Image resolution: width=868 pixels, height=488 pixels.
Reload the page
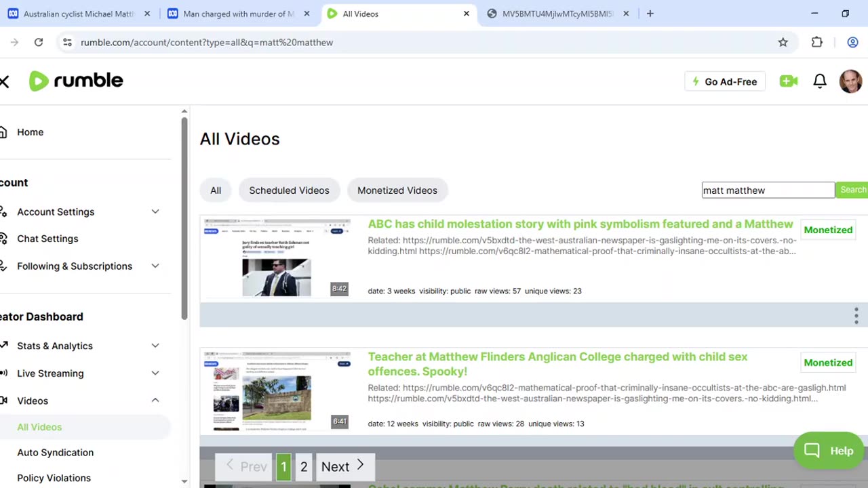click(39, 42)
